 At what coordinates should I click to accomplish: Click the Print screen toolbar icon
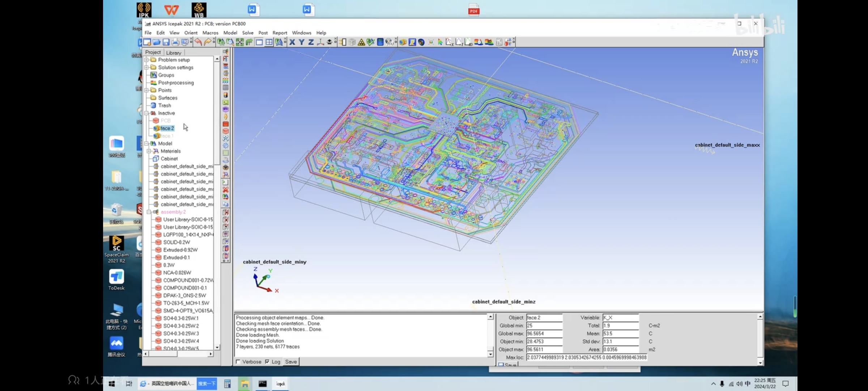[x=175, y=42]
